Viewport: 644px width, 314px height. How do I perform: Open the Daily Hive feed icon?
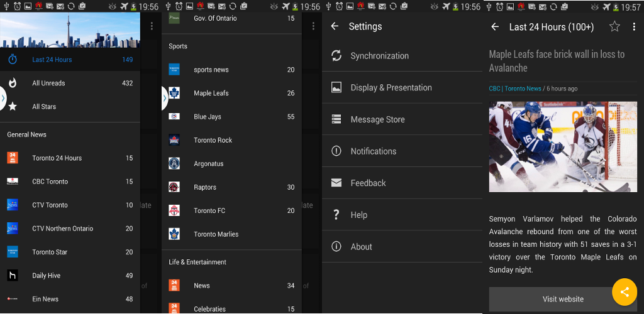click(x=13, y=276)
